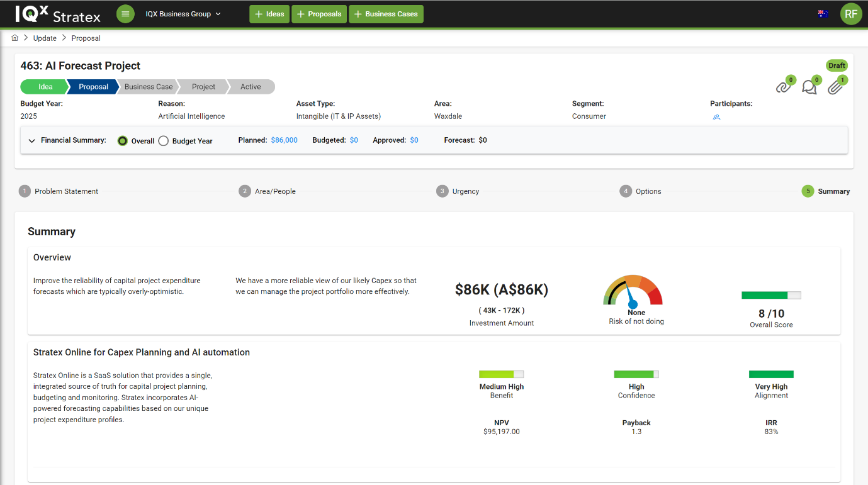Select the Active stage
This screenshot has height=485, width=868.
pos(251,87)
